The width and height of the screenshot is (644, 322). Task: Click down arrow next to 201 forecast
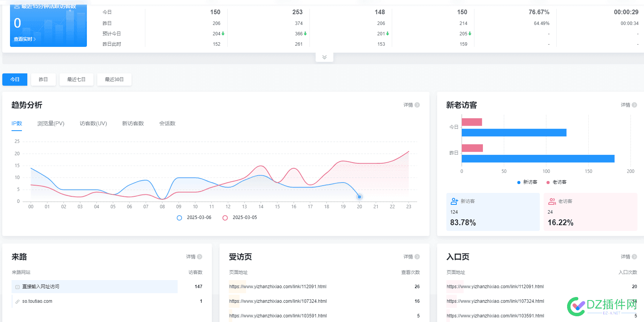[388, 34]
